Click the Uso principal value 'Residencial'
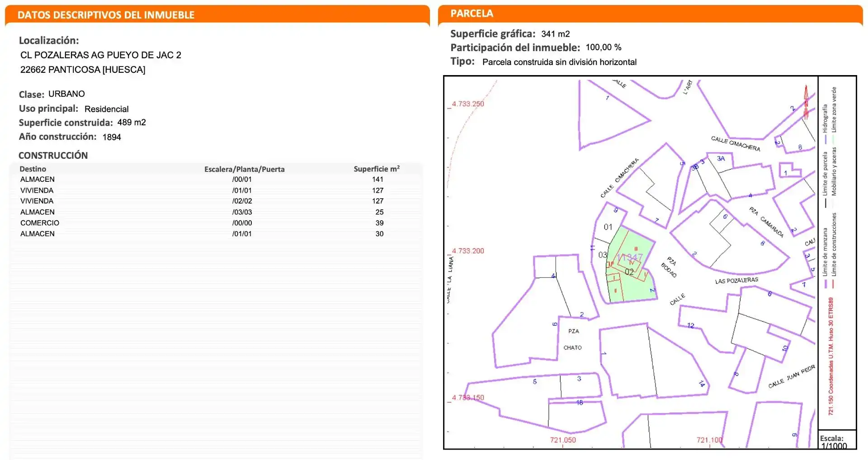This screenshot has height=460, width=868. pyautogui.click(x=107, y=109)
